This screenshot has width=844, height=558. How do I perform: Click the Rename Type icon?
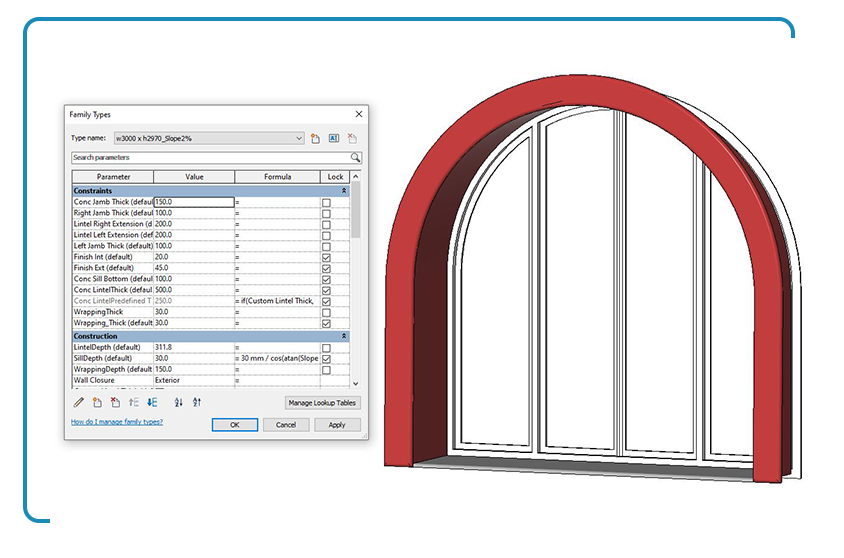(x=333, y=138)
